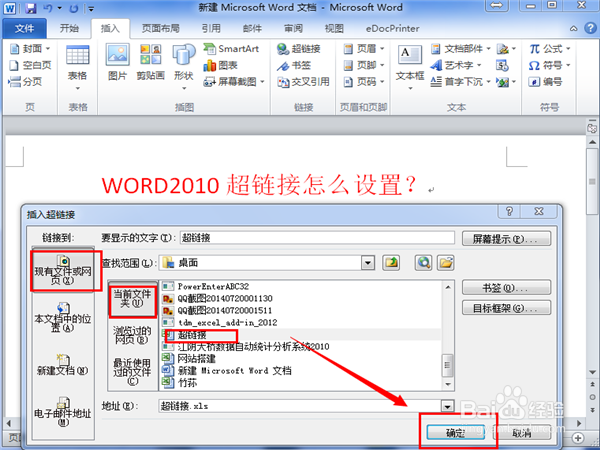600x450 pixels.
Task: Insert a 文本框 text box
Action: [x=410, y=67]
